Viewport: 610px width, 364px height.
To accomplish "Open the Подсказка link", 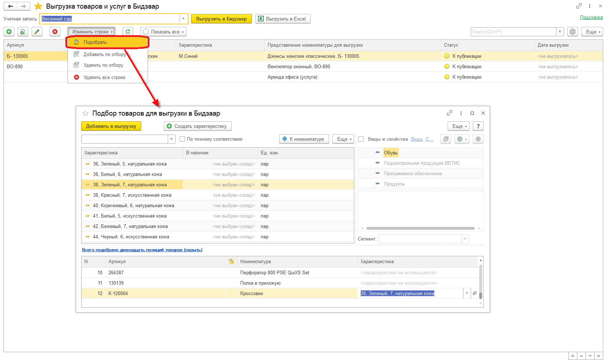I will pos(591,17).
